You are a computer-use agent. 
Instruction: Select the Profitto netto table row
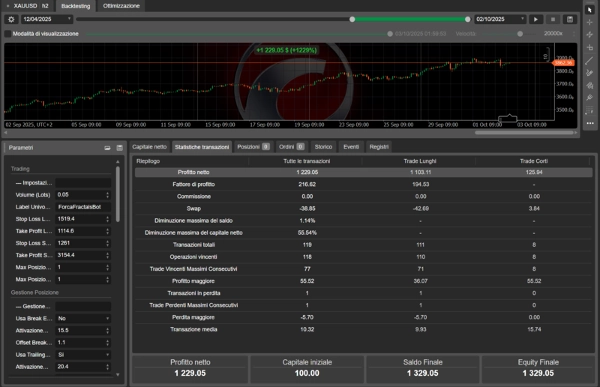[x=364, y=172]
